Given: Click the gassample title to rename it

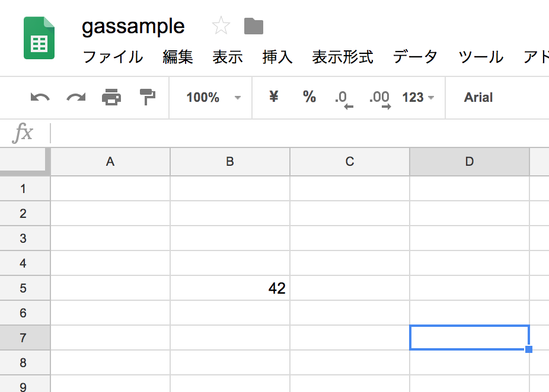Looking at the screenshot, I should 133,25.
